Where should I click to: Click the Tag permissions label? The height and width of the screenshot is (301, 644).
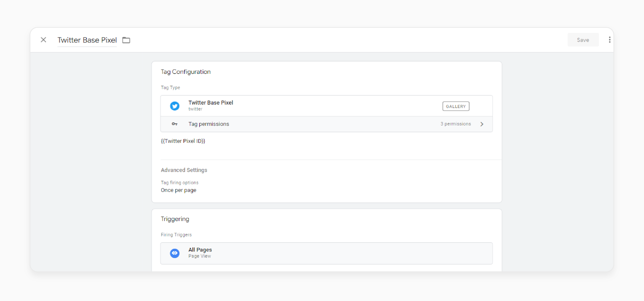pyautogui.click(x=208, y=124)
